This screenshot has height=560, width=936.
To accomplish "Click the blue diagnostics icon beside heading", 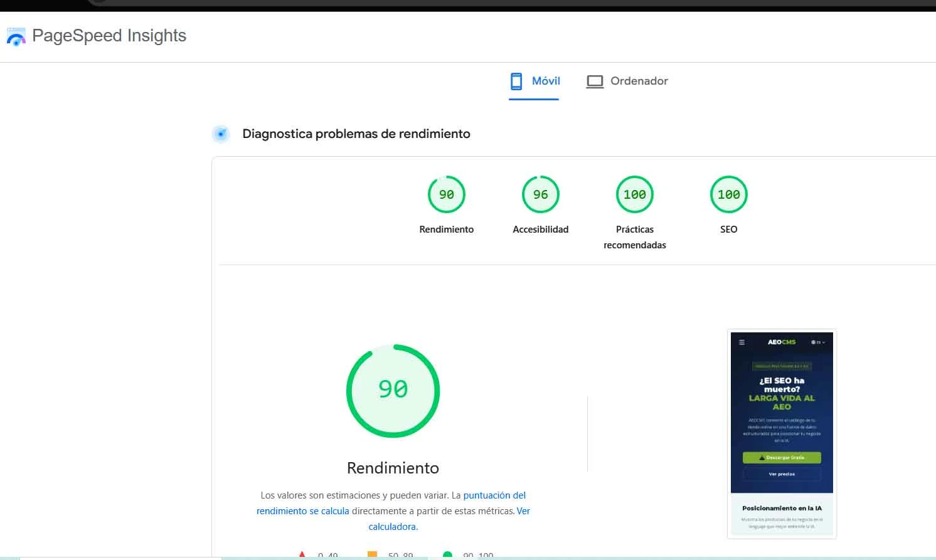I will 221,134.
